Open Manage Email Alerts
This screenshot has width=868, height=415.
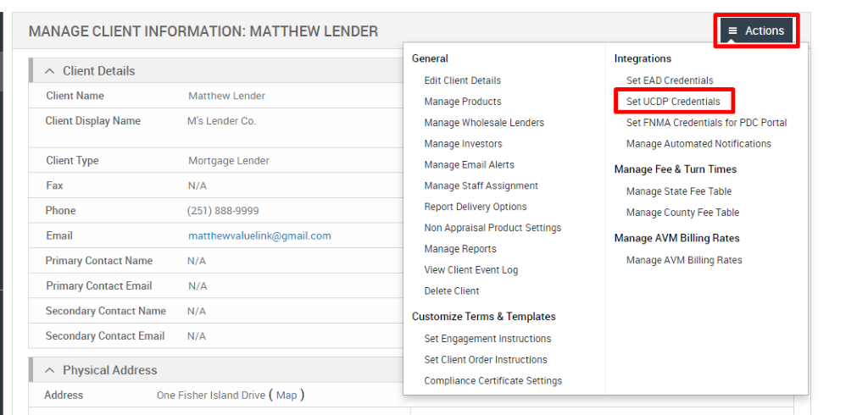pyautogui.click(x=469, y=165)
